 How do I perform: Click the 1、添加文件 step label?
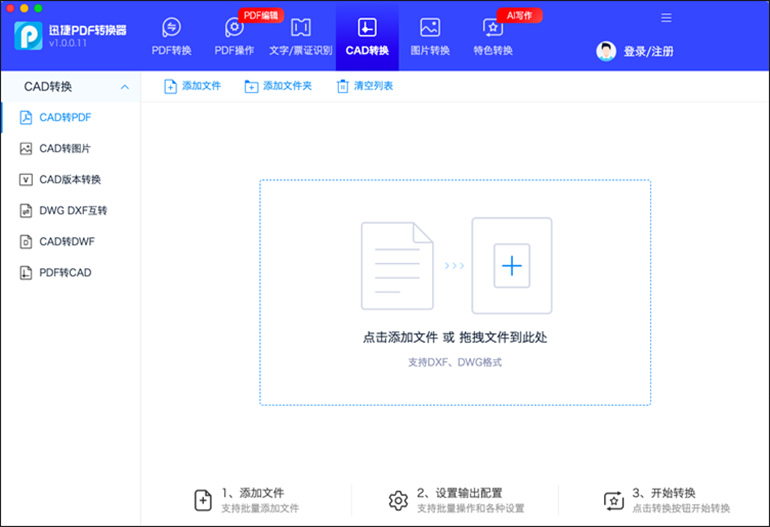pos(253,493)
